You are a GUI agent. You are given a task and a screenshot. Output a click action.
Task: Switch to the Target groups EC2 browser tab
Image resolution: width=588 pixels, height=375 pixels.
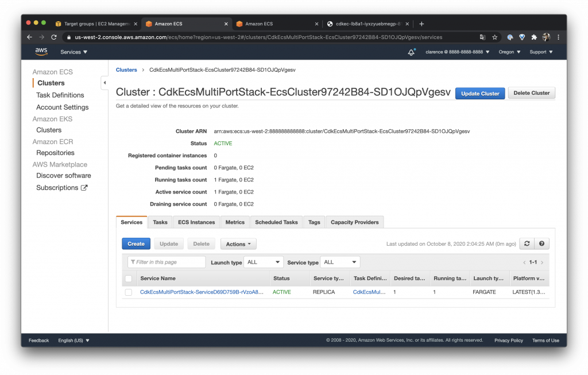(x=96, y=24)
